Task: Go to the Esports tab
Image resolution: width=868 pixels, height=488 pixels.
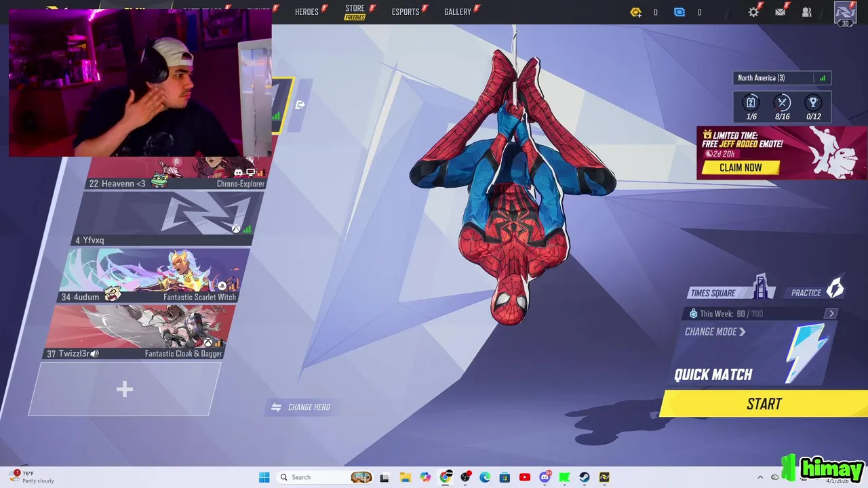Action: click(406, 12)
